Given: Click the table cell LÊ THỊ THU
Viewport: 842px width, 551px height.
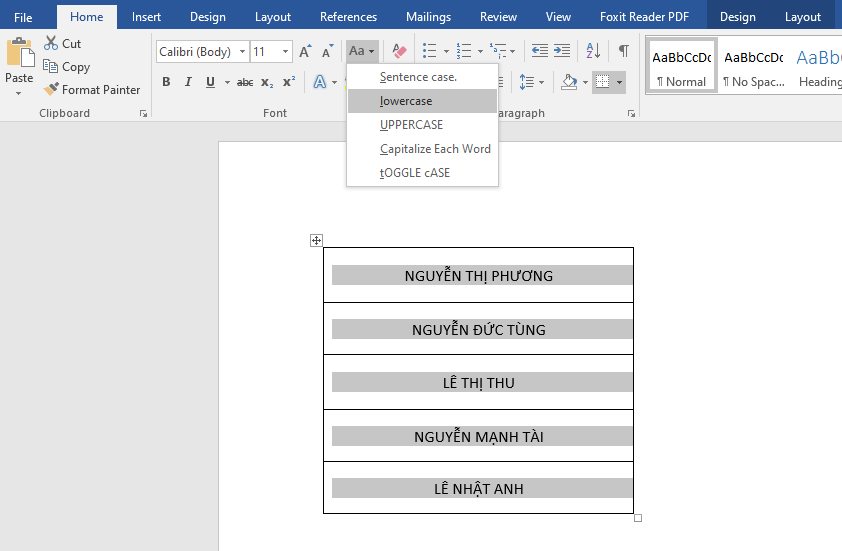Looking at the screenshot, I should coord(478,382).
